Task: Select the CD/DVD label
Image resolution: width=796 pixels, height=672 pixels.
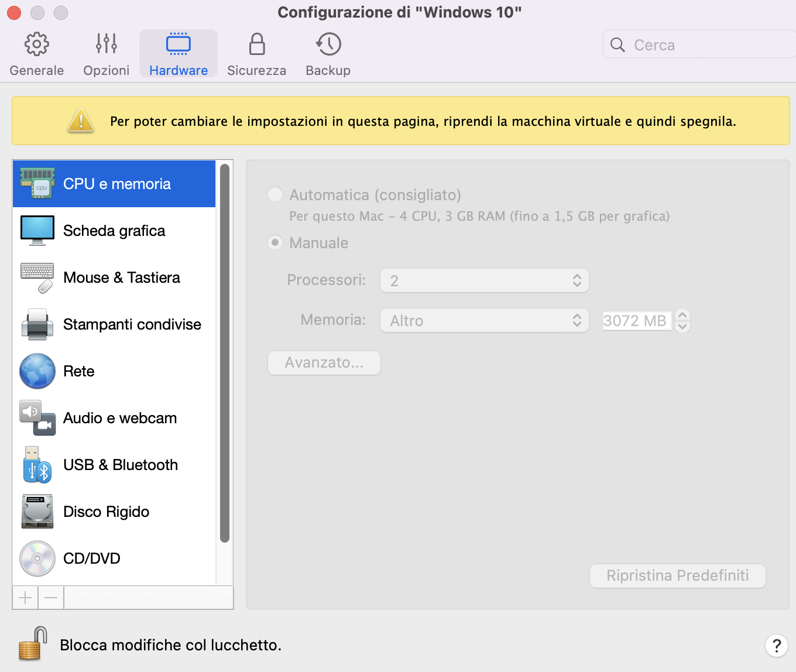Action: pos(92,558)
